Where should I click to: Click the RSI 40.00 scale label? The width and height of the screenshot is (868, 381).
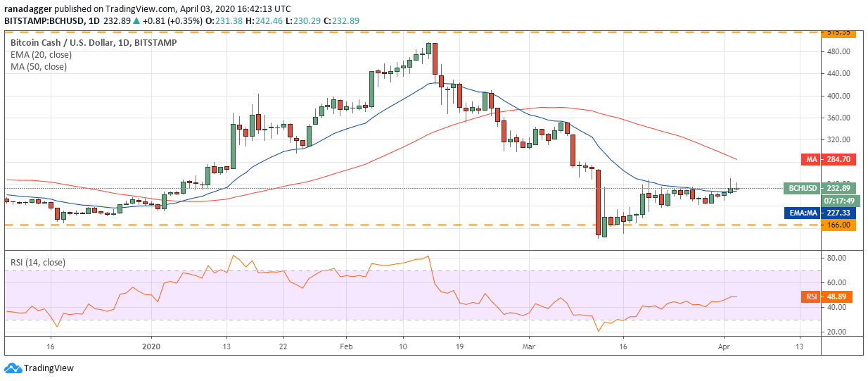click(x=837, y=308)
